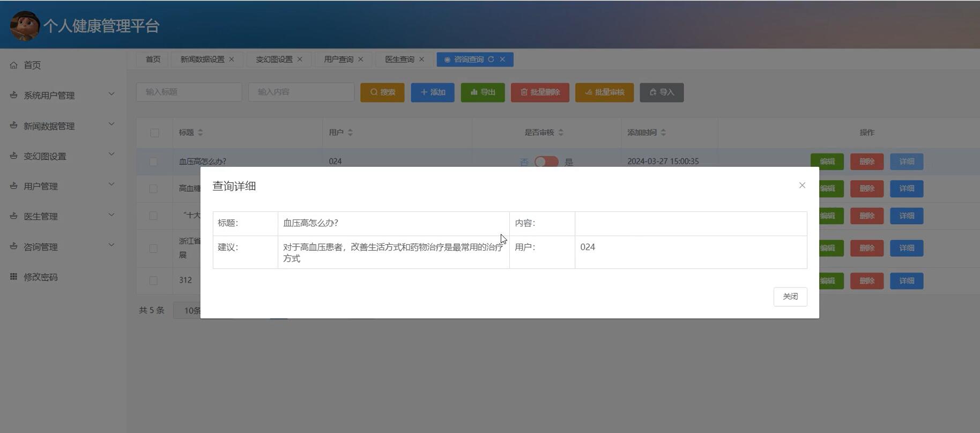980x433 pixels.
Task: Click the 建议 text about 高血压患者
Action: 393,253
